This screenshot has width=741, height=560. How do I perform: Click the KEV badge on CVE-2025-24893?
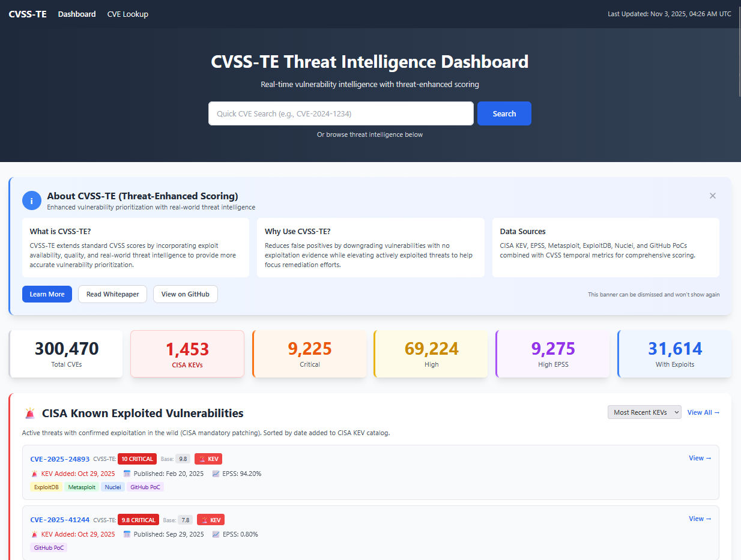coord(208,459)
